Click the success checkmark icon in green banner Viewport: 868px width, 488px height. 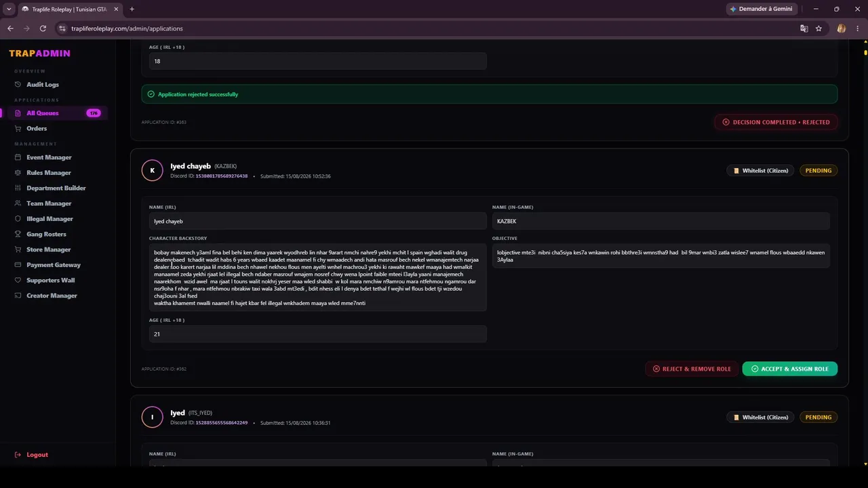tap(151, 94)
